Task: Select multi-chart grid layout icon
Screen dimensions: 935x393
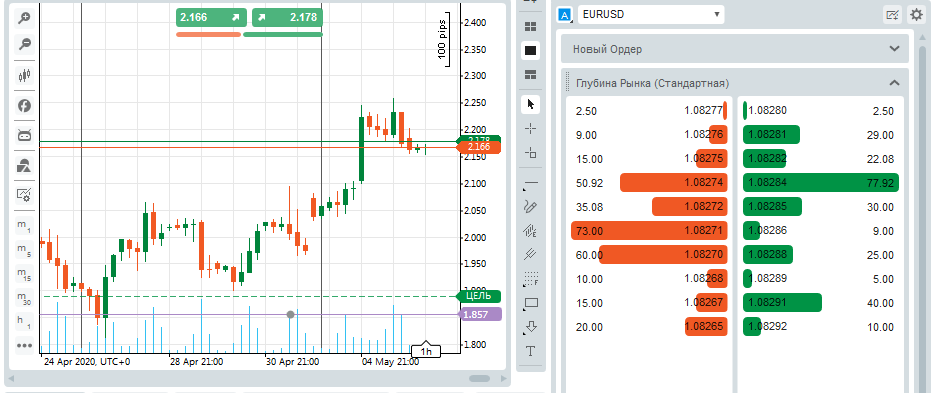Action: pos(530,27)
